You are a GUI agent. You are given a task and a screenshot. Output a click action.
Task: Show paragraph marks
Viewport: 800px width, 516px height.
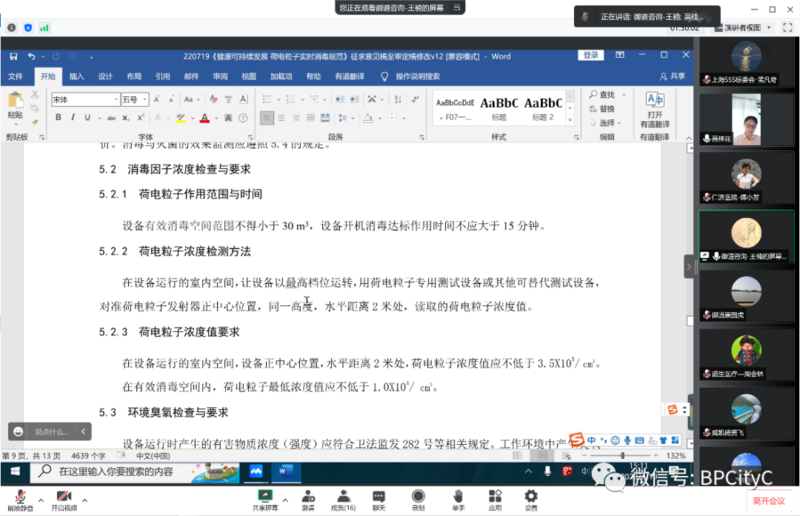click(x=415, y=99)
